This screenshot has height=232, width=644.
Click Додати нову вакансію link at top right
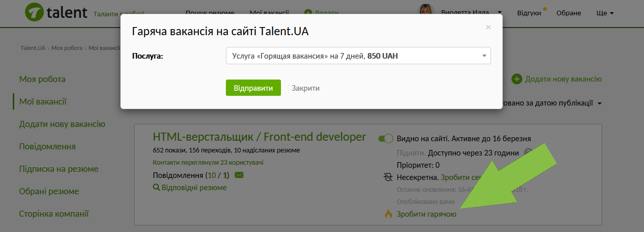pos(563,79)
